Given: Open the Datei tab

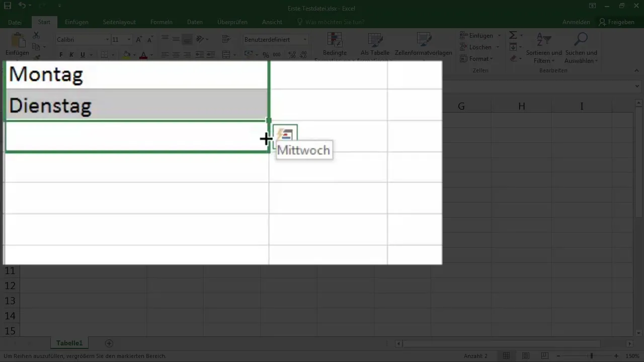Looking at the screenshot, I should coord(15,22).
